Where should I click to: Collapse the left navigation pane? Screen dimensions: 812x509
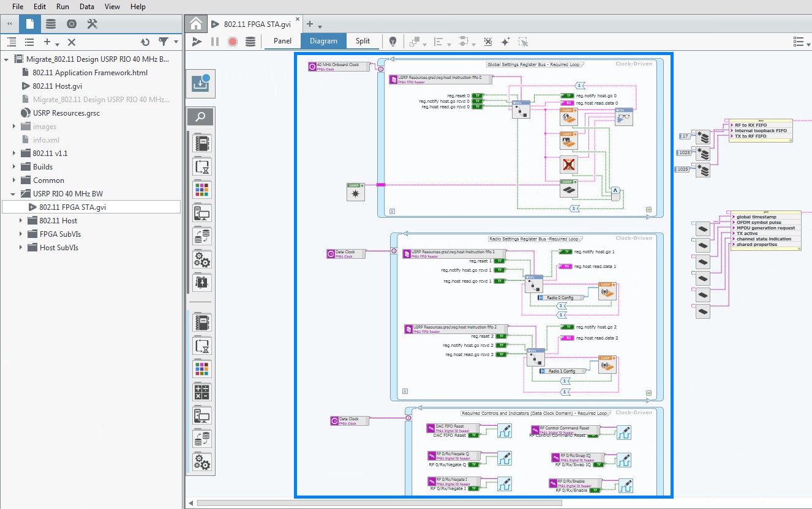(9, 24)
